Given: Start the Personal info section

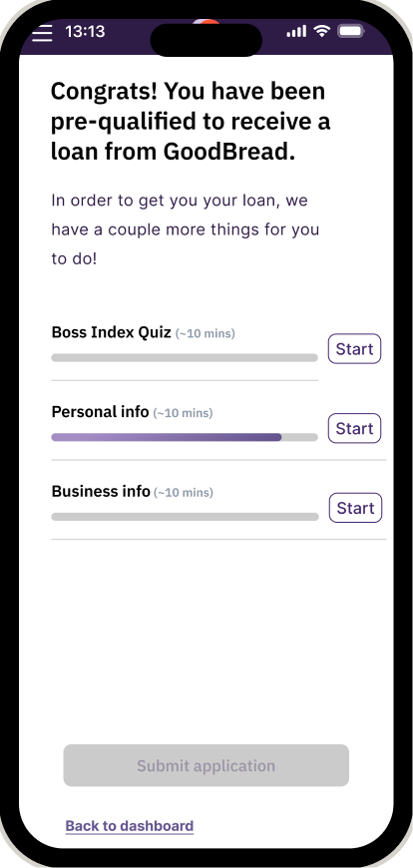Looking at the screenshot, I should click(354, 428).
